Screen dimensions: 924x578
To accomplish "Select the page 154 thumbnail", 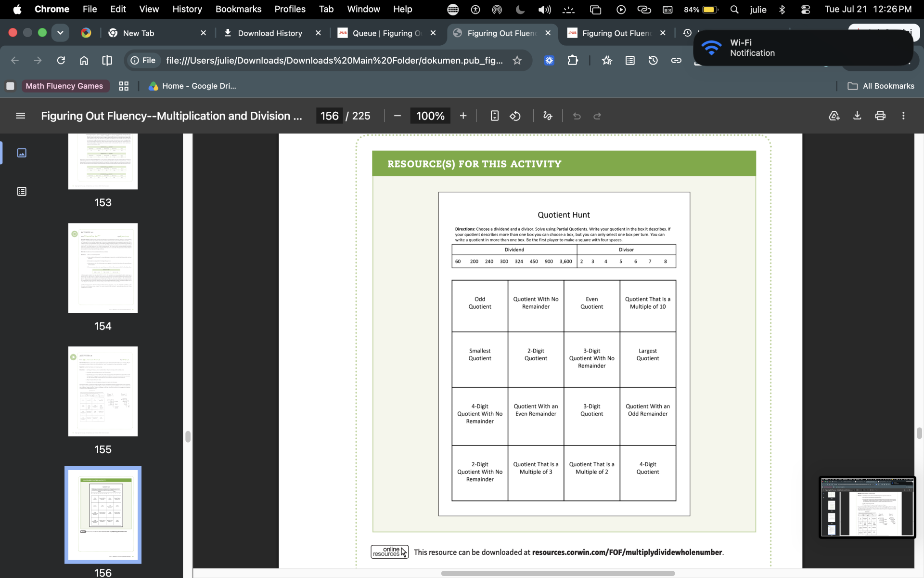I will click(x=103, y=268).
